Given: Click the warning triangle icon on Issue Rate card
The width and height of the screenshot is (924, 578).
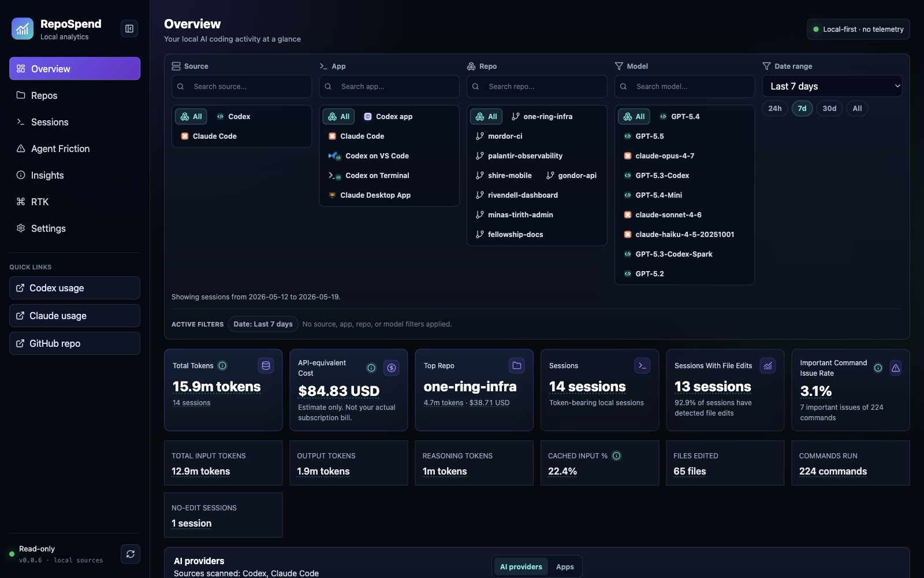Looking at the screenshot, I should (896, 368).
